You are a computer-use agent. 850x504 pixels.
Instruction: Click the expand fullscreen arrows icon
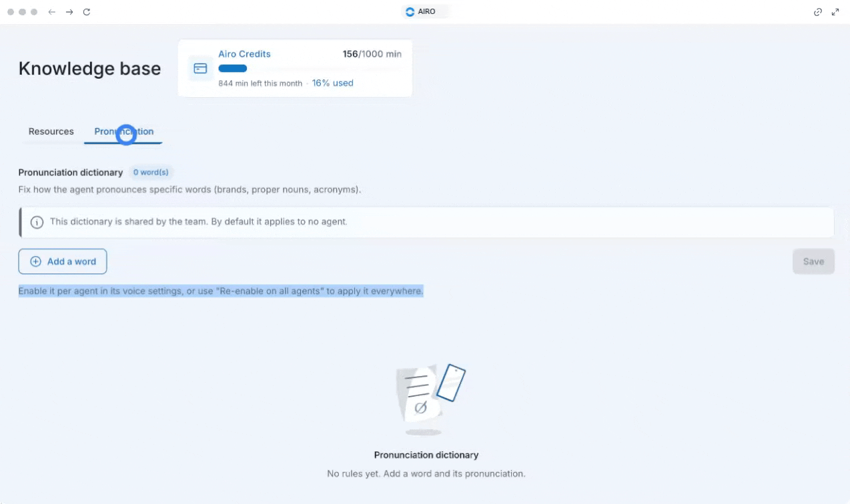[x=835, y=12]
